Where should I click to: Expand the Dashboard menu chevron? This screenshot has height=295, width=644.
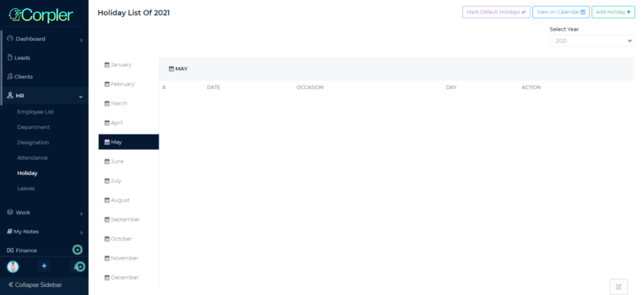[81, 40]
